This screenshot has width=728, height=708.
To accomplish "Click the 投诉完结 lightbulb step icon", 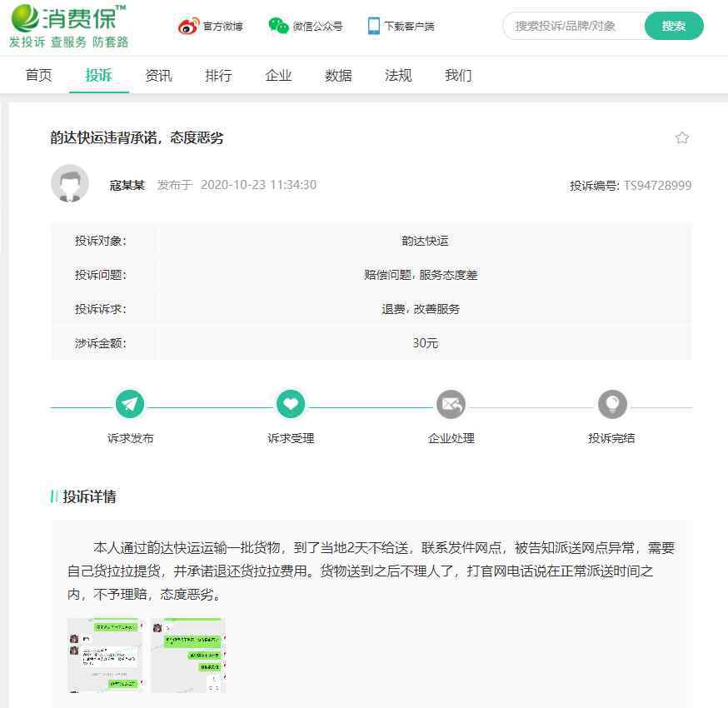I will (x=612, y=404).
